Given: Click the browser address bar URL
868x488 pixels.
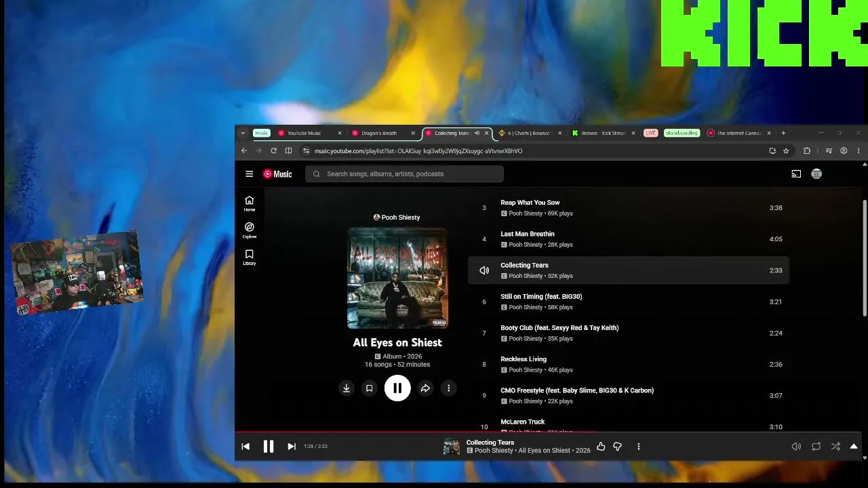Looking at the screenshot, I should coord(418,151).
